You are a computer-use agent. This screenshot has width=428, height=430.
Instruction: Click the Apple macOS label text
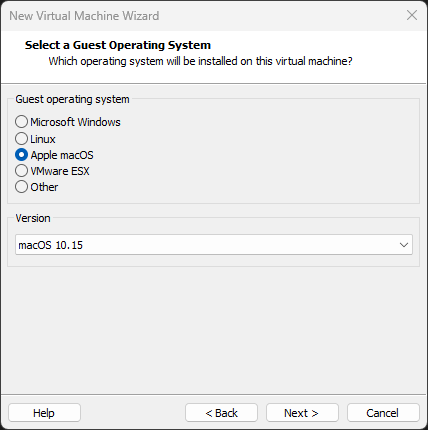point(62,155)
